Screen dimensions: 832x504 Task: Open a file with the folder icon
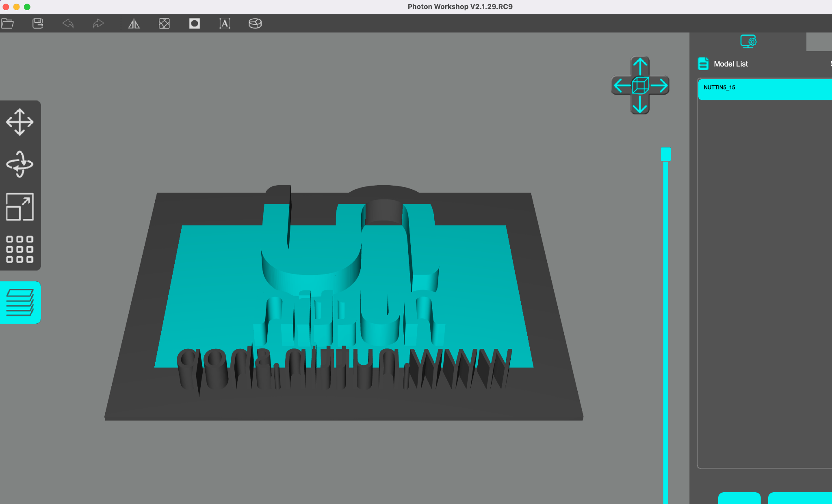[7, 24]
